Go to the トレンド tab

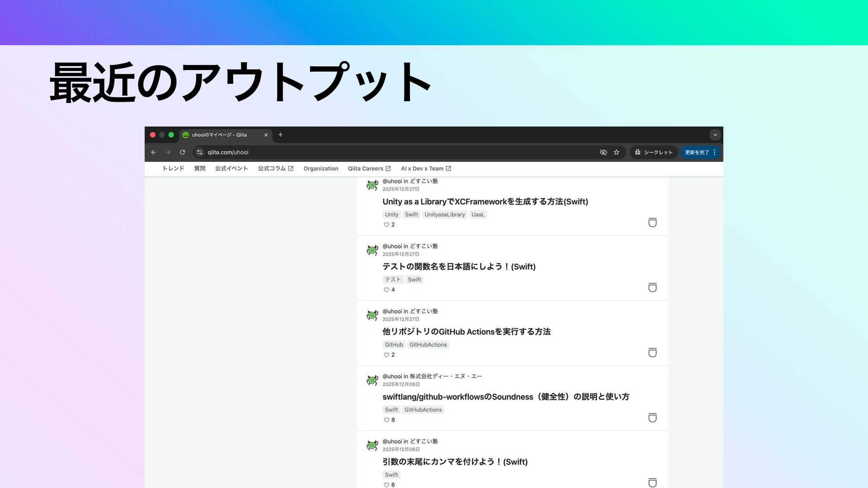(173, 169)
